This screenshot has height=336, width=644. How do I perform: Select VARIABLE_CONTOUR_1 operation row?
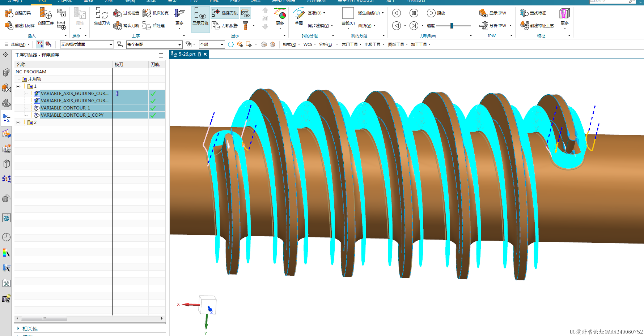pos(90,108)
